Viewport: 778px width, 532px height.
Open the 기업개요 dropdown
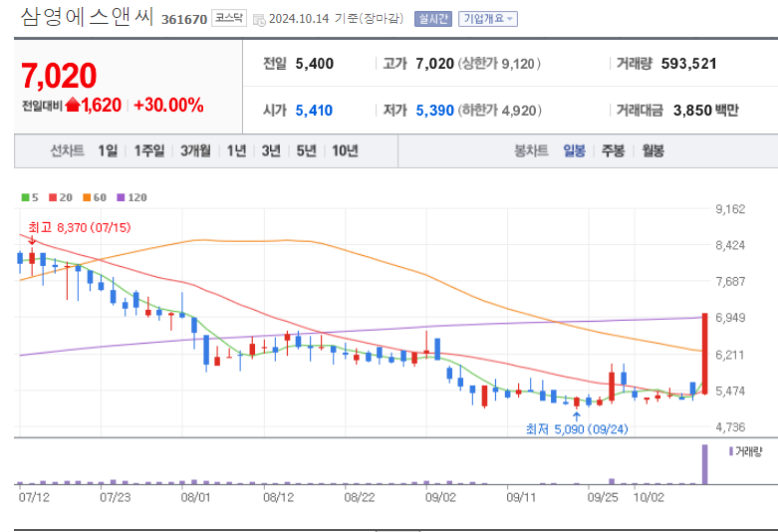(488, 19)
